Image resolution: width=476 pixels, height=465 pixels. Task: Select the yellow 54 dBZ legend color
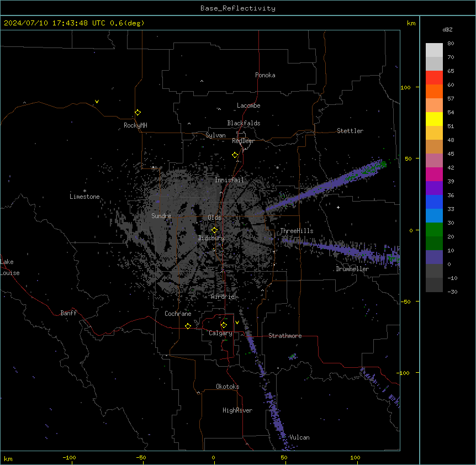click(434, 119)
